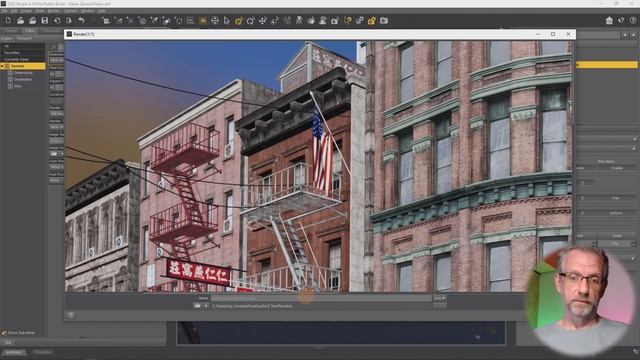640x360 pixels.
Task: Open the image format dropdown beside Name
Action: pos(440,298)
